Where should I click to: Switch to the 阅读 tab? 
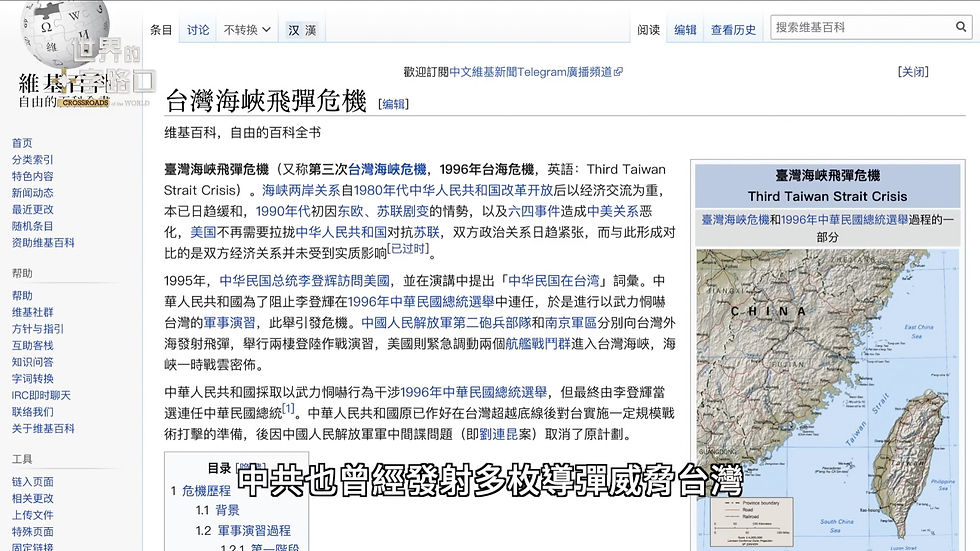(x=648, y=29)
